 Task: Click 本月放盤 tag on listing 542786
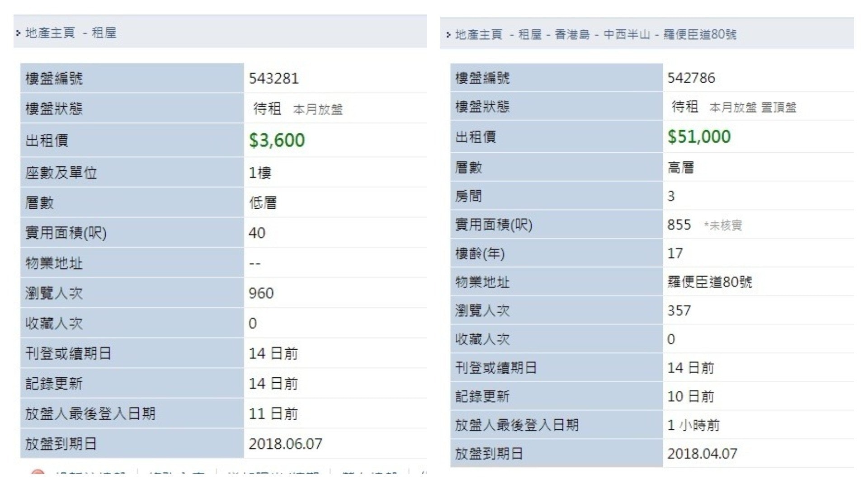tap(733, 108)
